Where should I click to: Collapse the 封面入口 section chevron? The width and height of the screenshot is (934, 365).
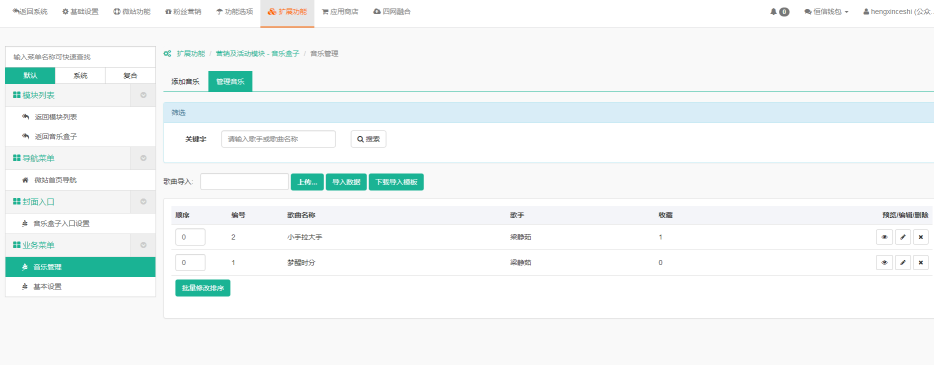coord(143,202)
